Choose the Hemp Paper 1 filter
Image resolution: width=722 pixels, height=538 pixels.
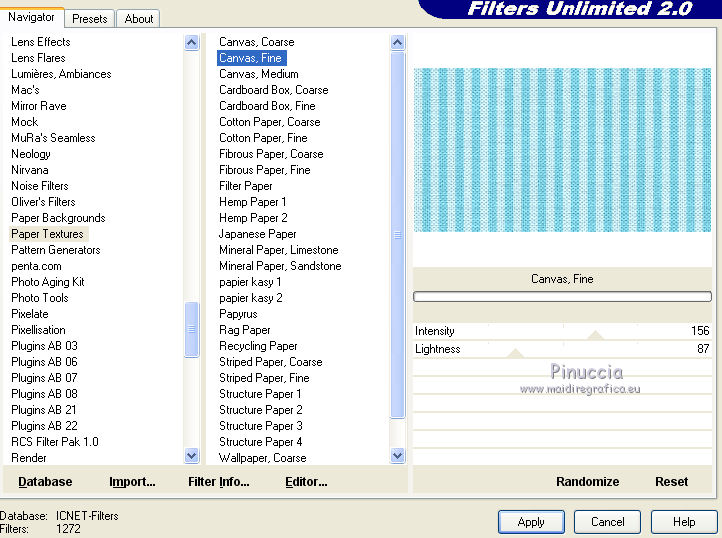(252, 202)
